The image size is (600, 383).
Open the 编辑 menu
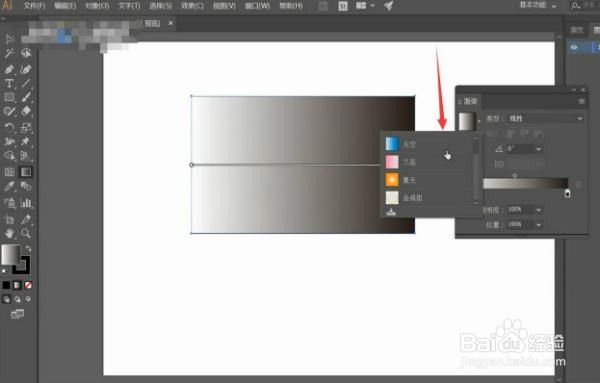[65, 6]
